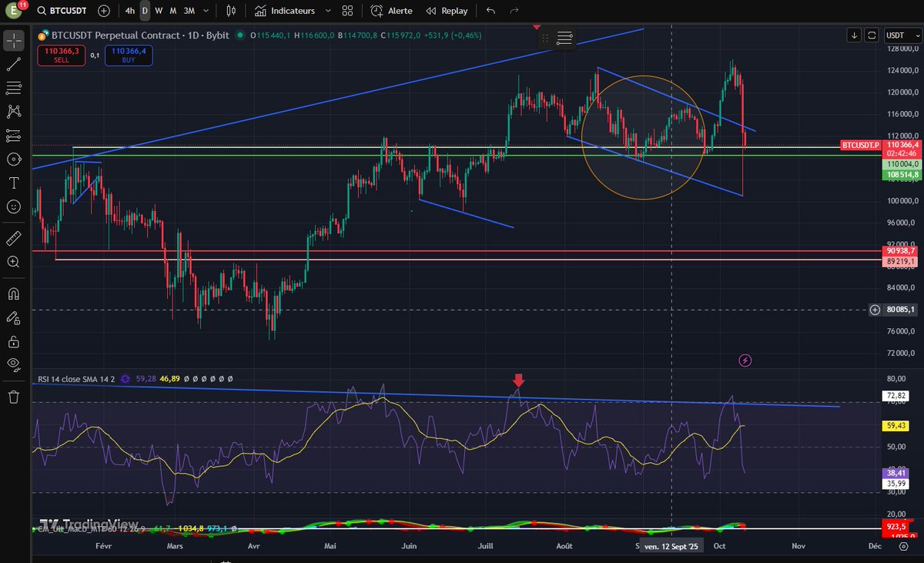Open the chart patterns tool
Viewport: 924px width, 563px height.
click(x=14, y=112)
